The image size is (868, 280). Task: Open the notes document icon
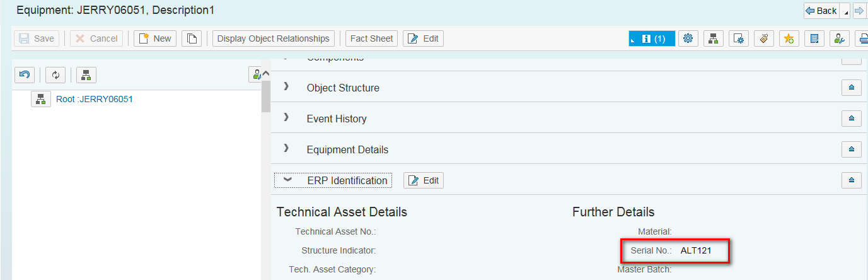click(814, 38)
